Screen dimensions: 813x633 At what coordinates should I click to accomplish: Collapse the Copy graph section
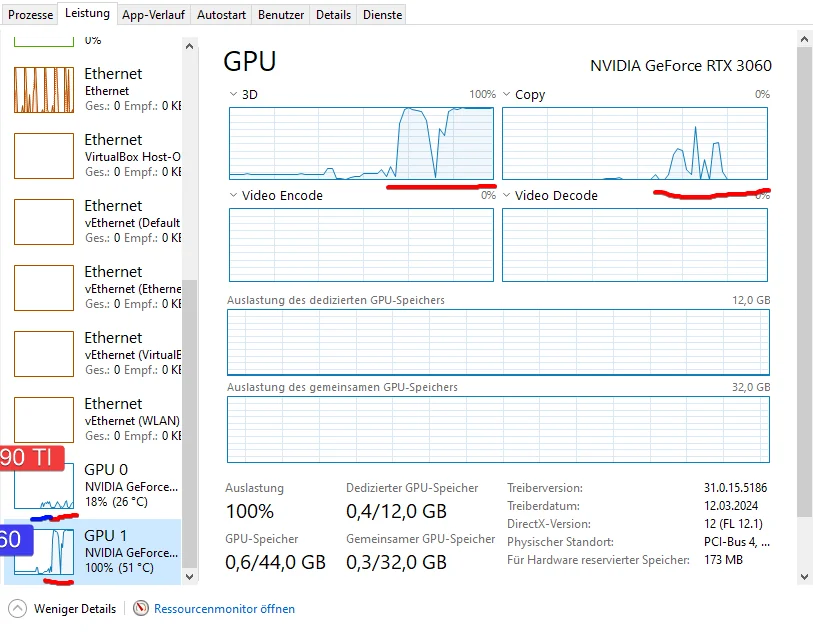coord(505,94)
